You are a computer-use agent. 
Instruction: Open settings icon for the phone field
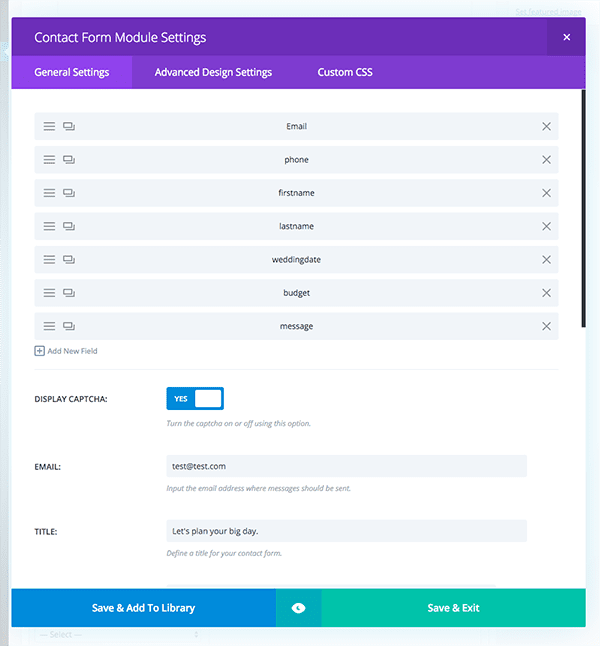pos(69,160)
